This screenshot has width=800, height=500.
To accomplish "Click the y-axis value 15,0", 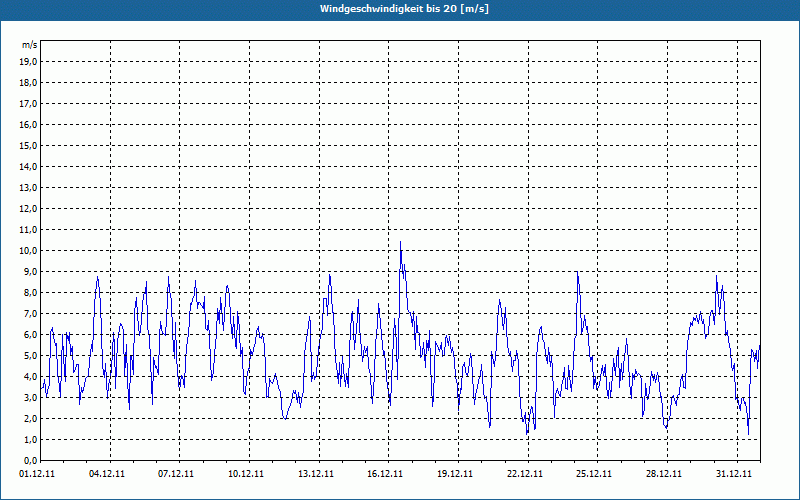I will (29, 145).
